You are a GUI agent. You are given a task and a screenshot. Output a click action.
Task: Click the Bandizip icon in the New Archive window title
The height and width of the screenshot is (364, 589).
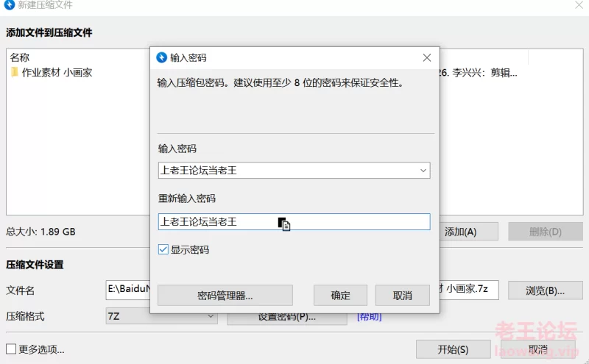click(10, 5)
